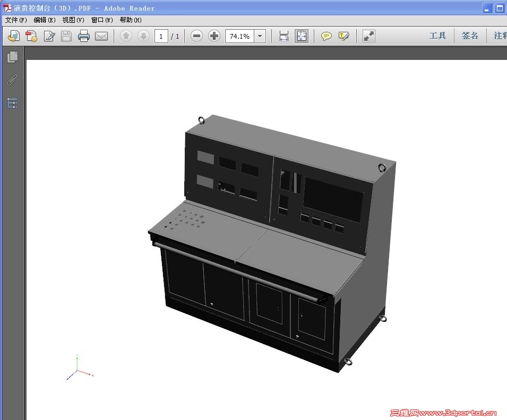Click the 3D control console model

(272, 243)
